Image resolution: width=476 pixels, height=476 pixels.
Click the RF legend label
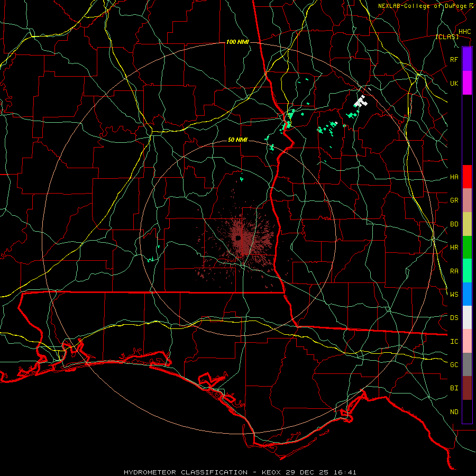click(x=454, y=59)
